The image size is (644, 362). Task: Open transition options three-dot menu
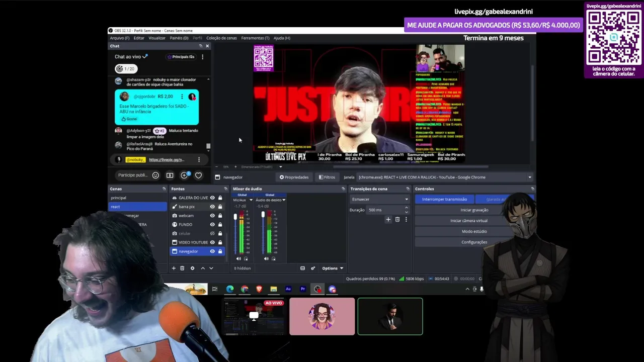(406, 219)
